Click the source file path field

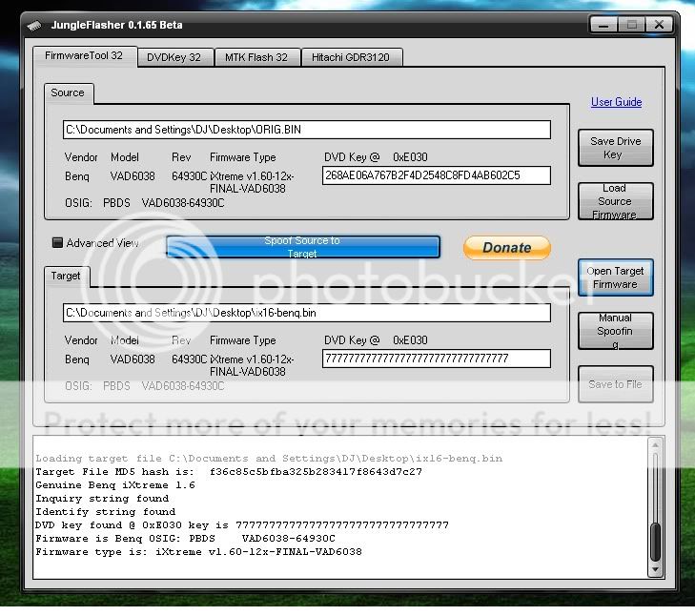(x=306, y=130)
